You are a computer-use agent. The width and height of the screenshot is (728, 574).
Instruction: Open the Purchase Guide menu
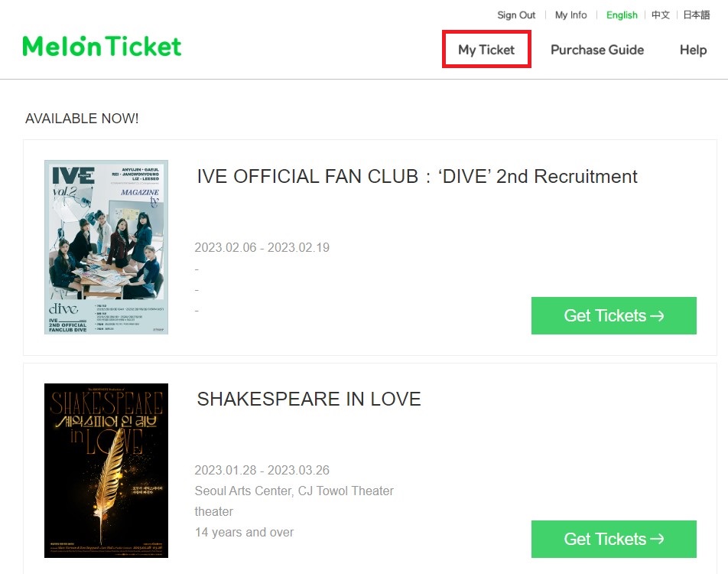click(597, 50)
